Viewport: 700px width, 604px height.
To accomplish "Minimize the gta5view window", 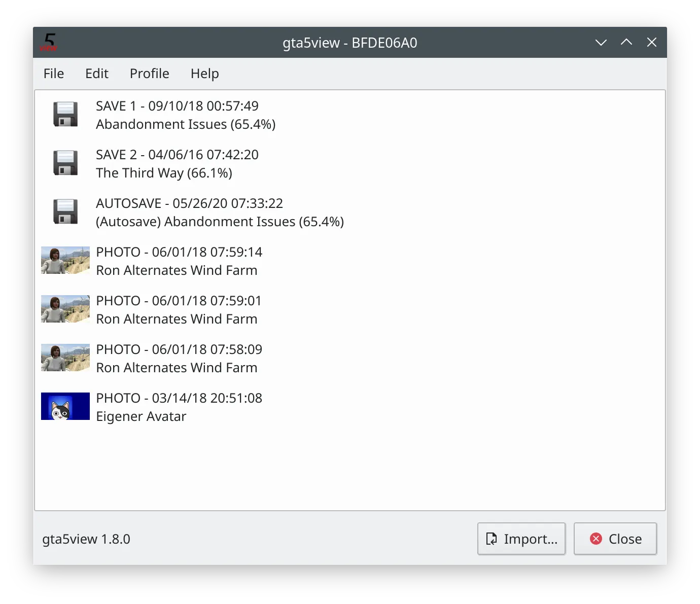I will [x=601, y=43].
